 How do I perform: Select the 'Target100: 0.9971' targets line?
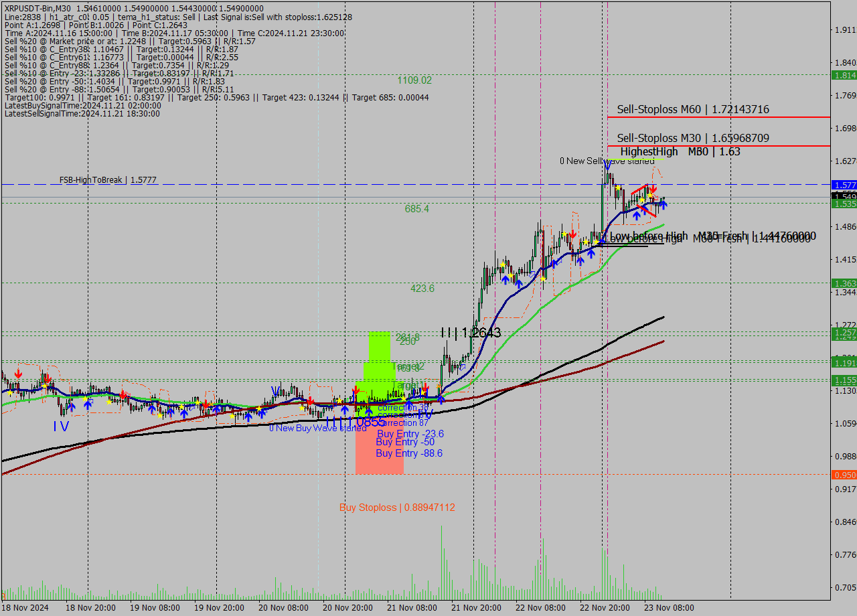pos(216,97)
